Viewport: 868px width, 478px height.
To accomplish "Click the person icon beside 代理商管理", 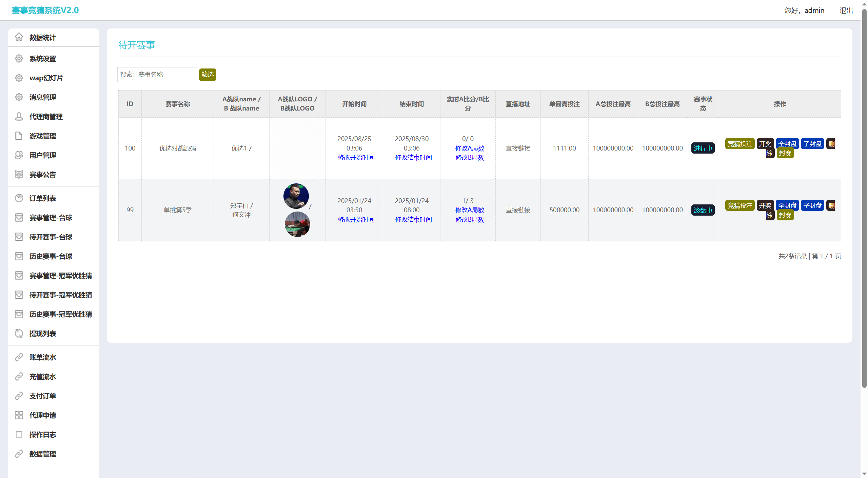I will 19,117.
